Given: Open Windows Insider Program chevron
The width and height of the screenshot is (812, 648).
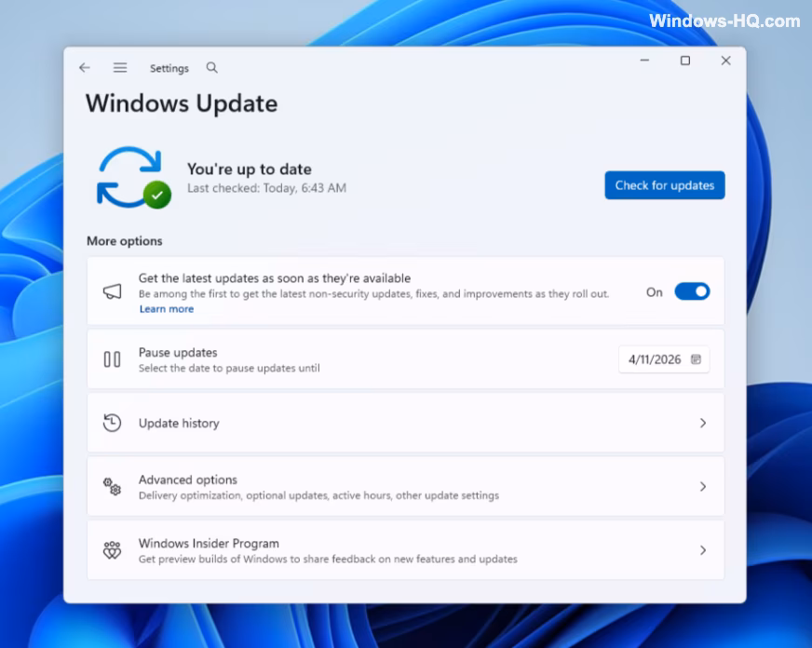Looking at the screenshot, I should (x=703, y=550).
